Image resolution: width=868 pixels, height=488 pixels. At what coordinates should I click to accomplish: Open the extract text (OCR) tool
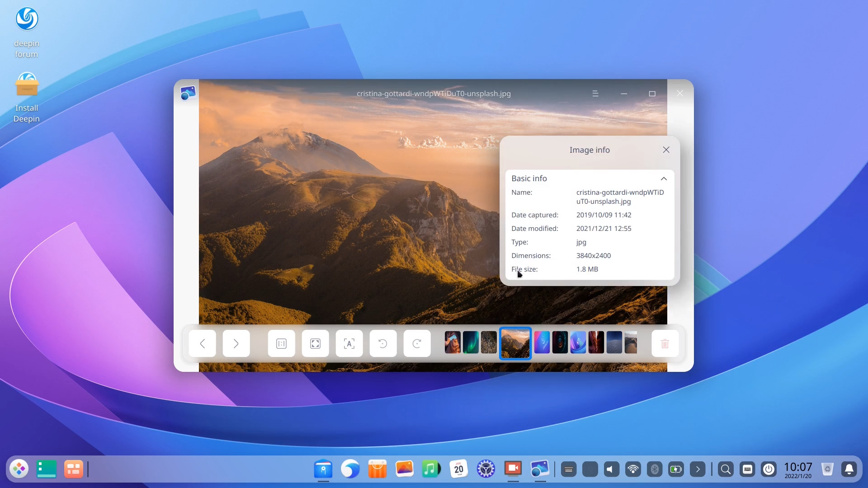(349, 343)
